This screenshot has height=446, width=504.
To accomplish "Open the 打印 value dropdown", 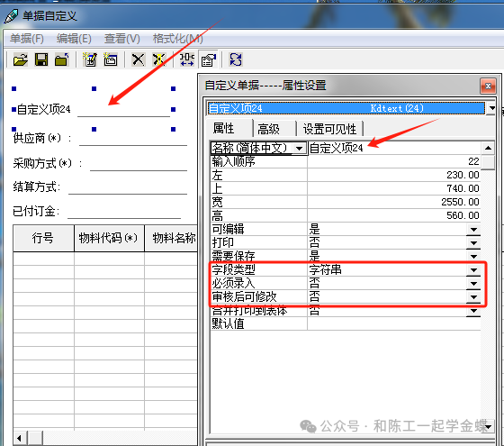I will [x=473, y=243].
